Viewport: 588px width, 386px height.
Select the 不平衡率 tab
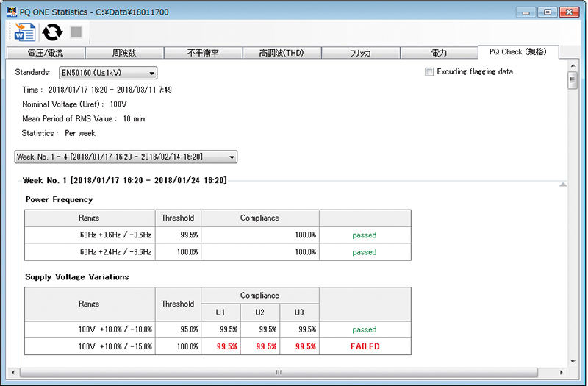click(203, 53)
